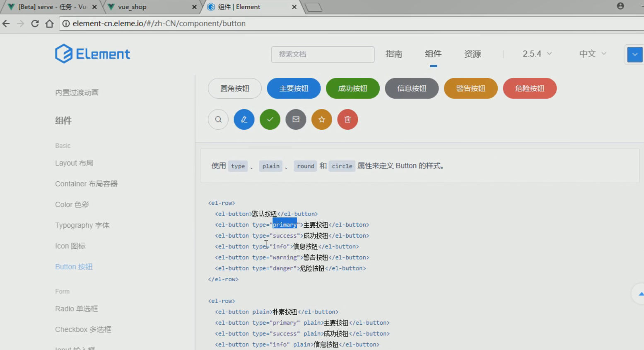Open the 2.5.4 version dropdown

(537, 54)
